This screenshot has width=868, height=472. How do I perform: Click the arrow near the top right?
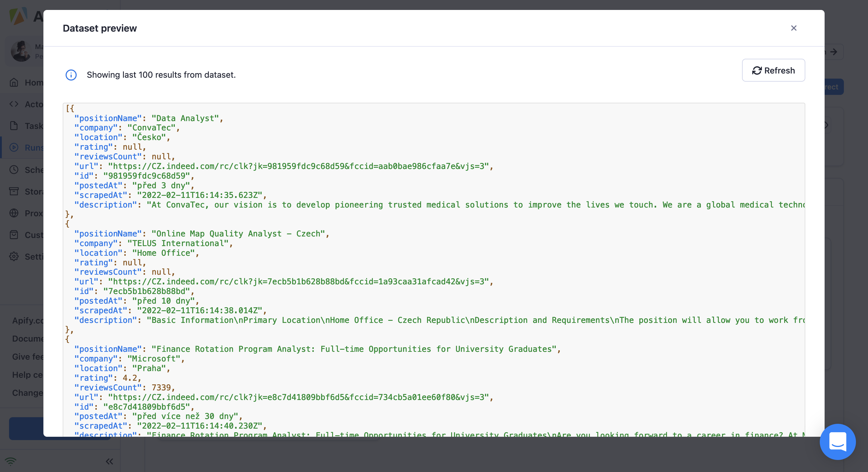[835, 52]
